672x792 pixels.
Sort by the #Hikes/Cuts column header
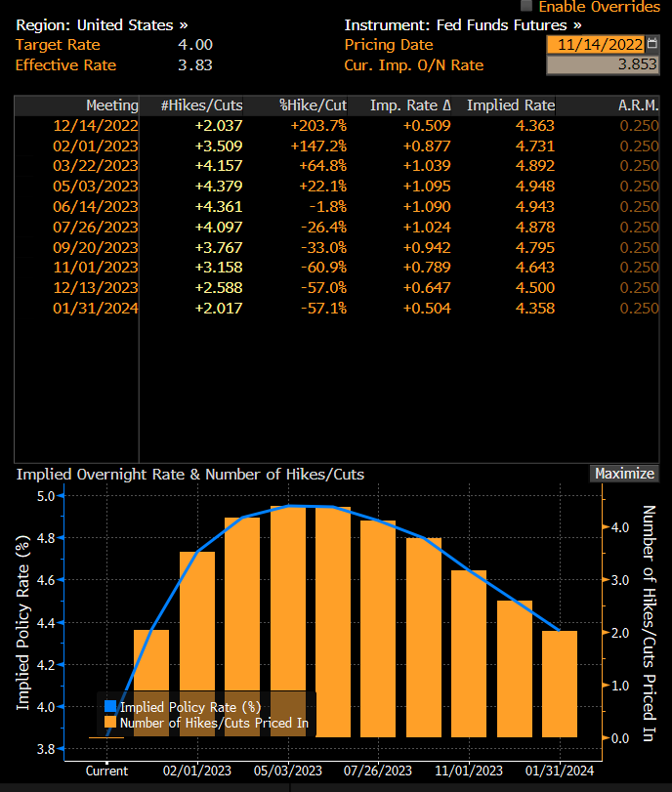(201, 105)
